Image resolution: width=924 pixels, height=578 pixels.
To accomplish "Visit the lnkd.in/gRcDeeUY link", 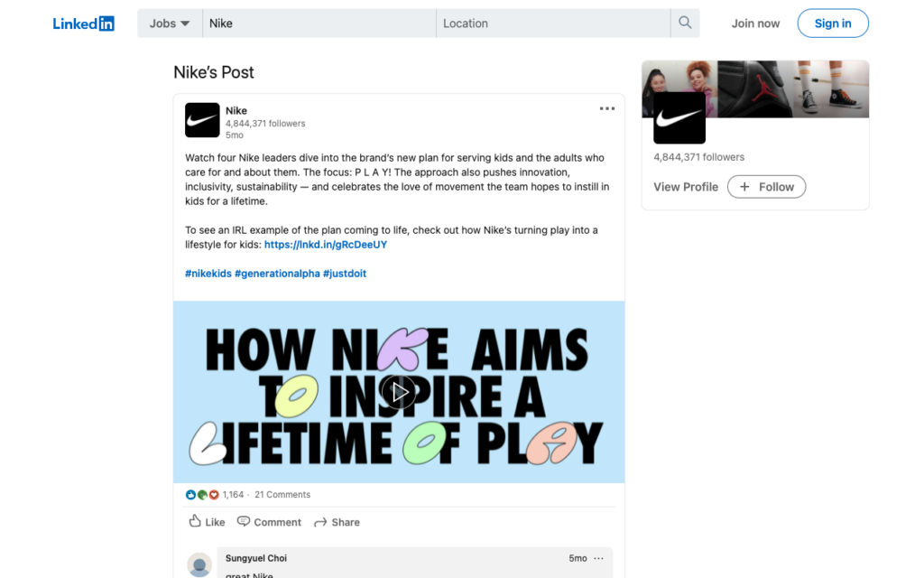I will pos(325,244).
